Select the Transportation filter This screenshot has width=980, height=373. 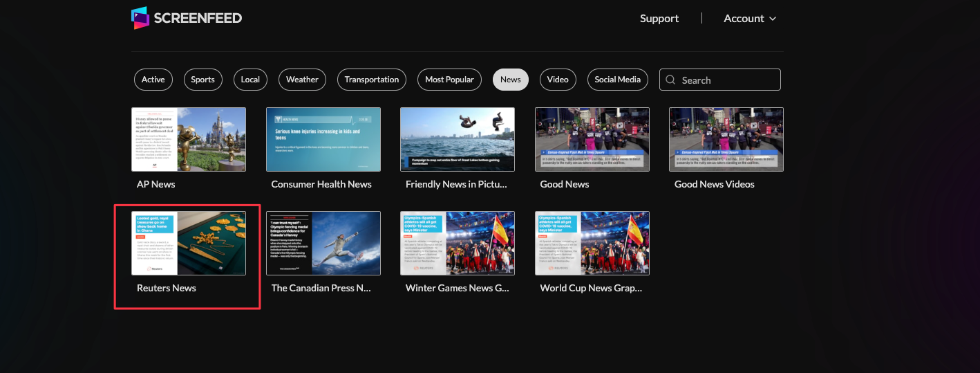point(372,80)
